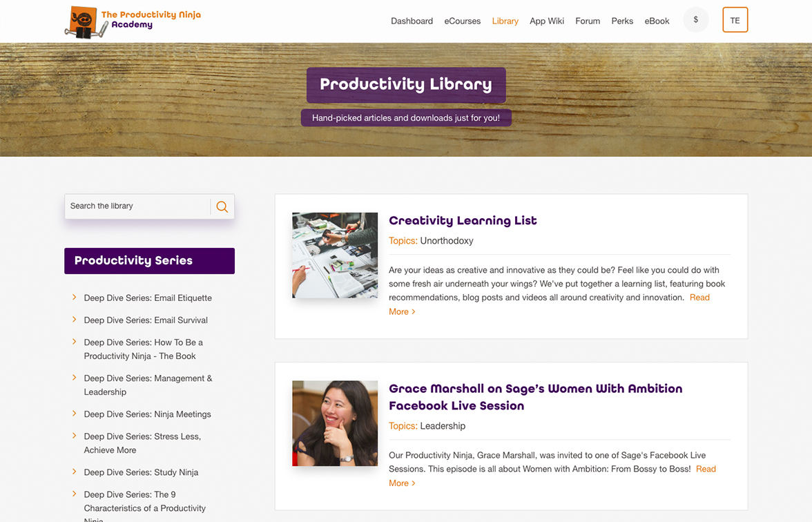Open the Forum navigation link
Screen dimensions: 812x522
coord(588,21)
